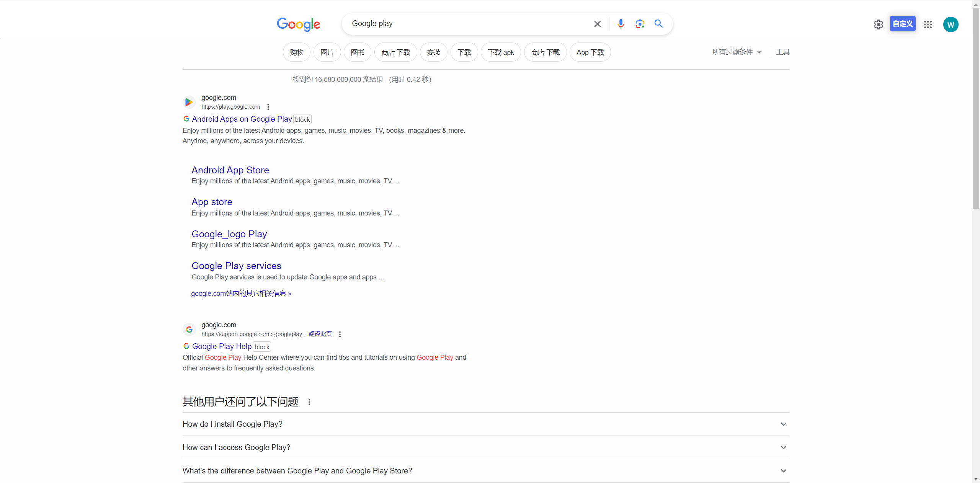The image size is (980, 483).
Task: Click 翻译此页 to translate the page
Action: [320, 334]
